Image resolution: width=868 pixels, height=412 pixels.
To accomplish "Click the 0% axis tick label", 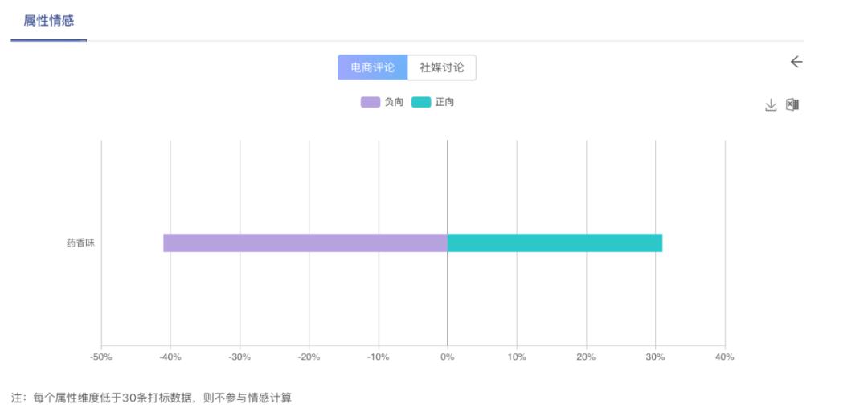I will click(x=448, y=357).
